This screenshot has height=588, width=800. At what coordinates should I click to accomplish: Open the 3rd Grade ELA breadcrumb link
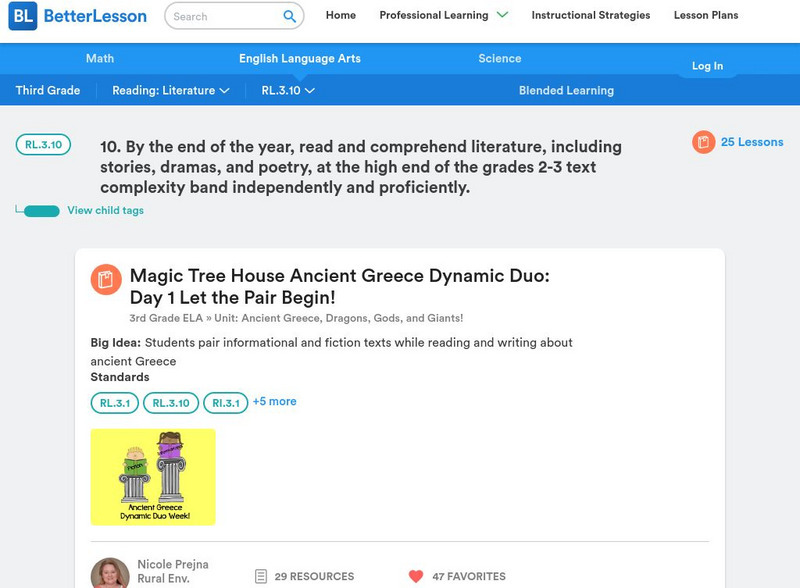[166, 318]
